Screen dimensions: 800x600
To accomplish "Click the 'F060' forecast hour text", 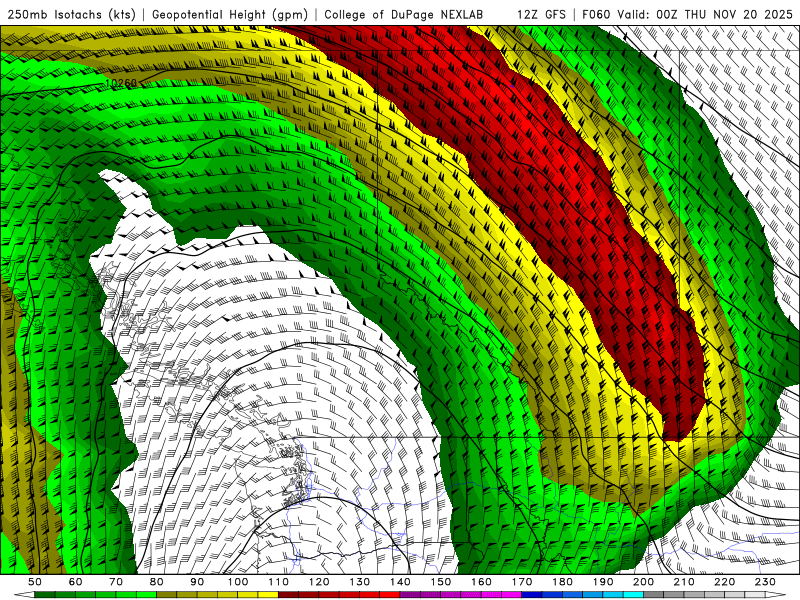I will [596, 14].
